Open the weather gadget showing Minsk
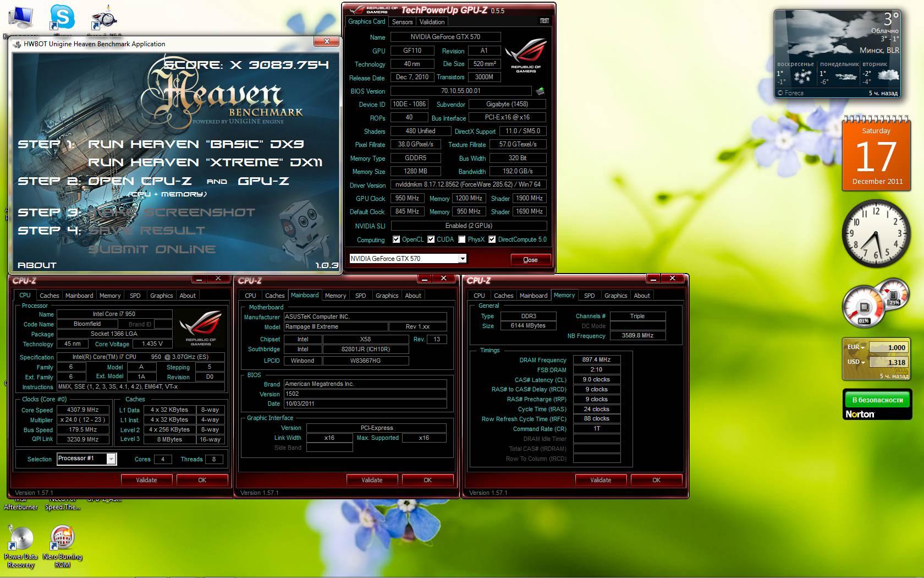The height and width of the screenshot is (578, 924). 838,54
